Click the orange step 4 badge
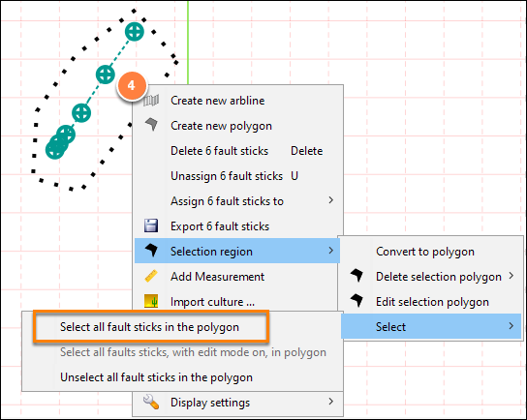Viewport: 527px width, 420px height. coord(132,85)
